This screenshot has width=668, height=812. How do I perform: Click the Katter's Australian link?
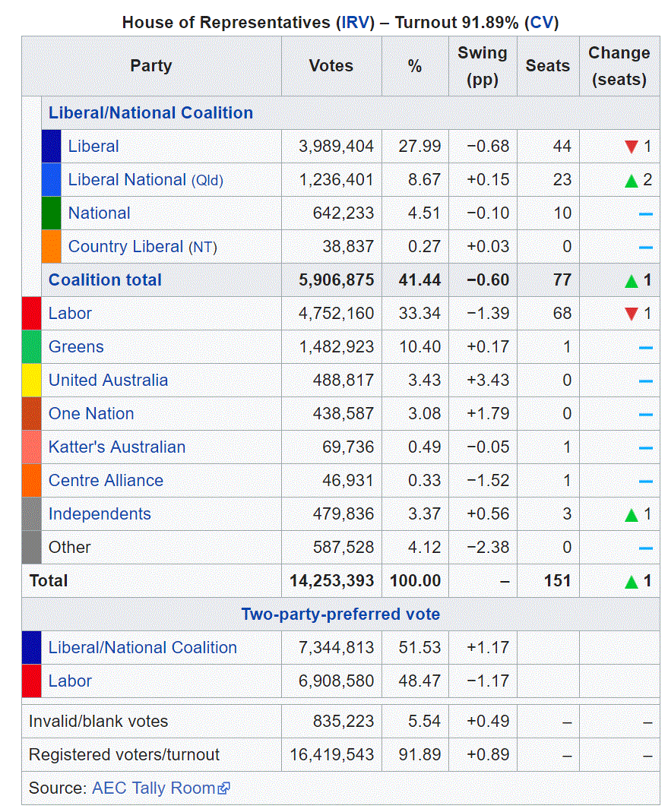pos(116,447)
